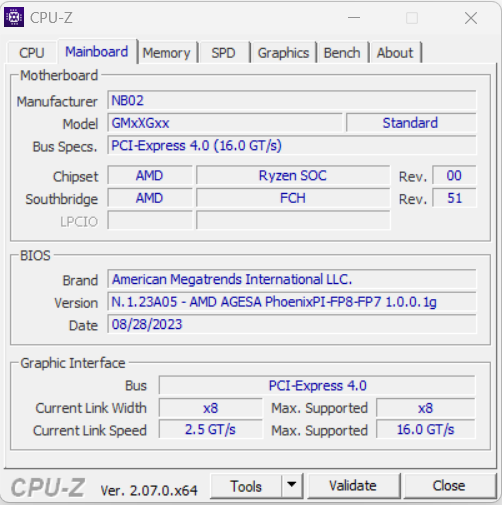502x505 pixels.
Task: Click the Max. Supported link width x8 value
Action: 426,408
